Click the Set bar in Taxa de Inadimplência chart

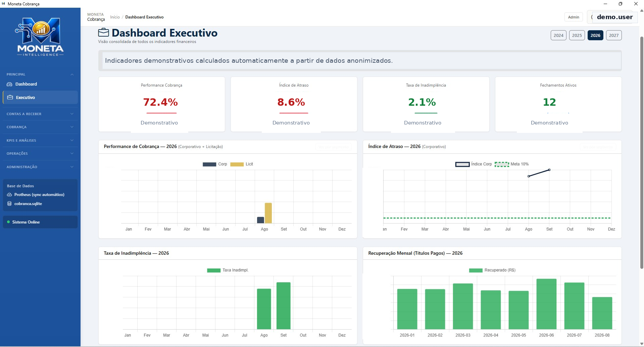pos(284,306)
